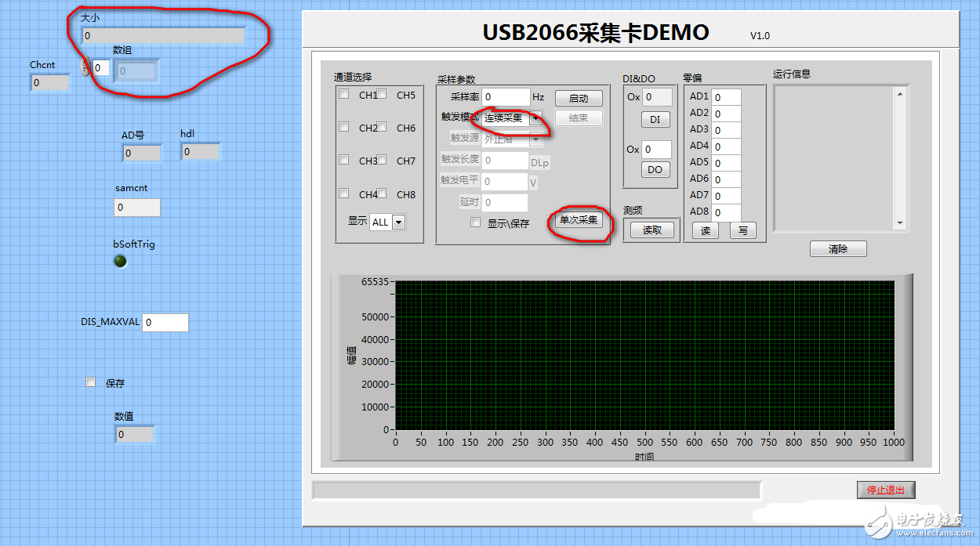Toggle the 显示\保存 checkbox
Image resolution: width=980 pixels, height=546 pixels.
(x=475, y=222)
